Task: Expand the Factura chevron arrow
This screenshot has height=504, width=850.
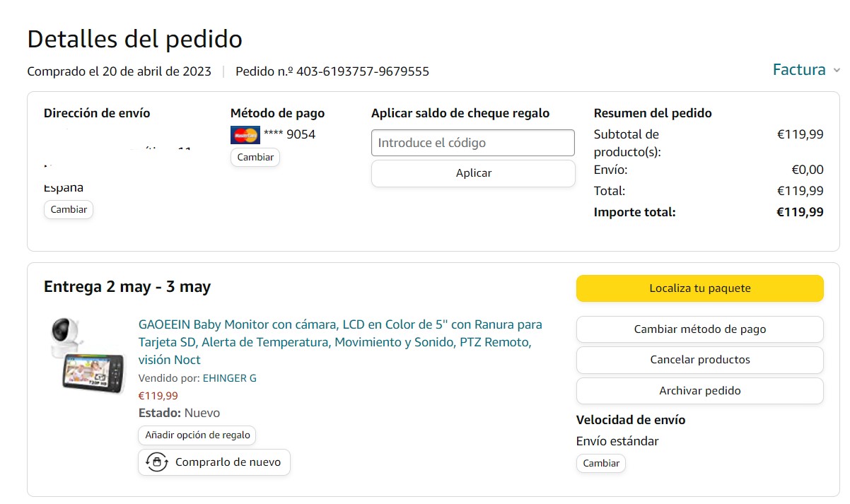Action: click(837, 70)
